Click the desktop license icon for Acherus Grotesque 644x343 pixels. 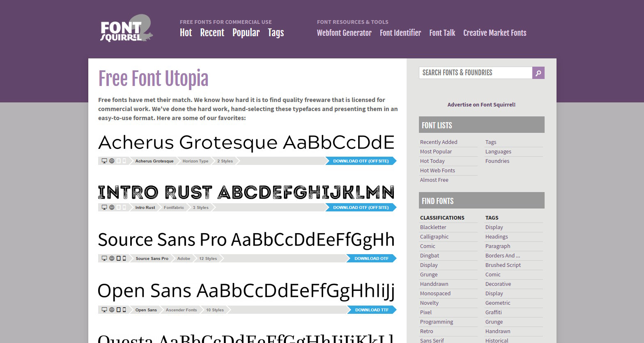click(x=104, y=161)
